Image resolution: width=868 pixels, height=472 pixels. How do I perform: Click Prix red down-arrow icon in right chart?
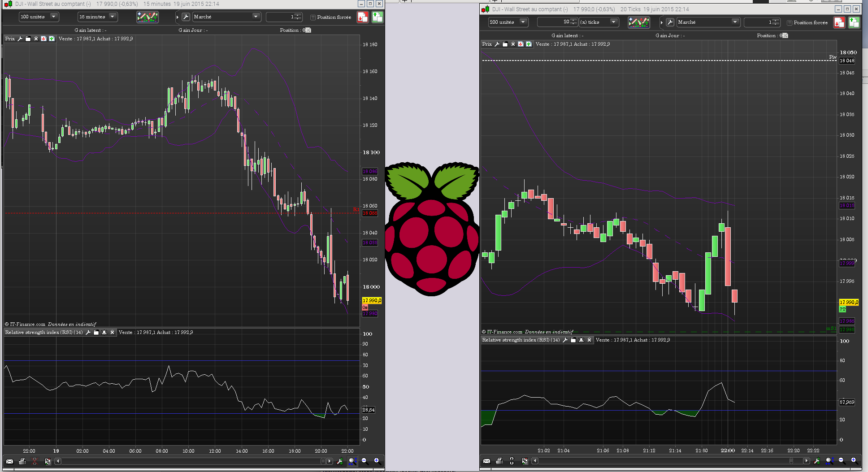click(521, 44)
